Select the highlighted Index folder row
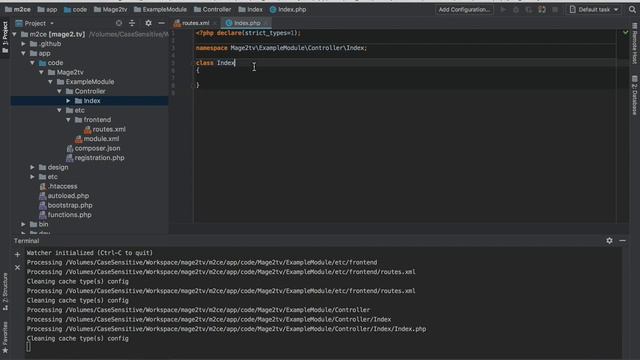 tap(89, 101)
